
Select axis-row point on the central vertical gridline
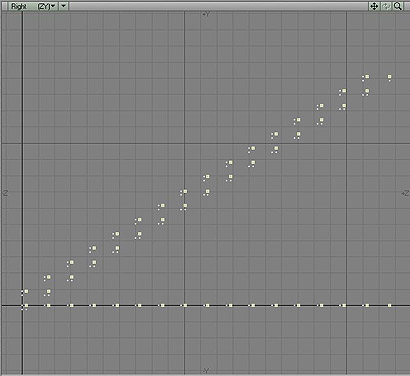coord(185,305)
